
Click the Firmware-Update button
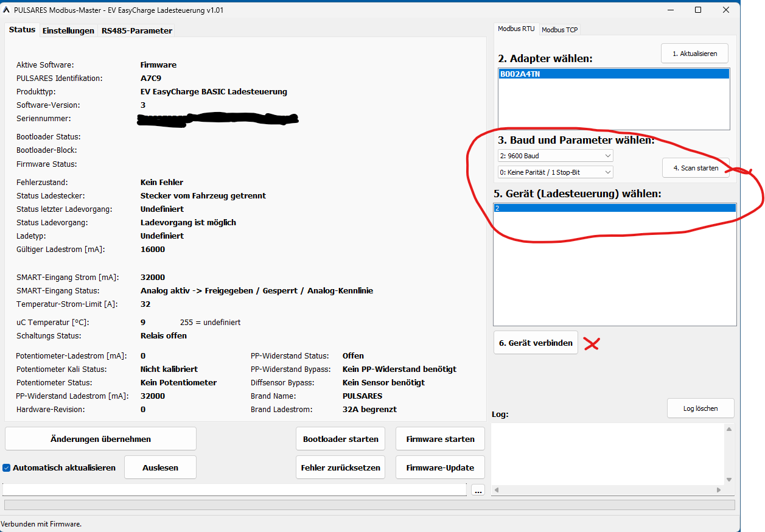(x=440, y=467)
